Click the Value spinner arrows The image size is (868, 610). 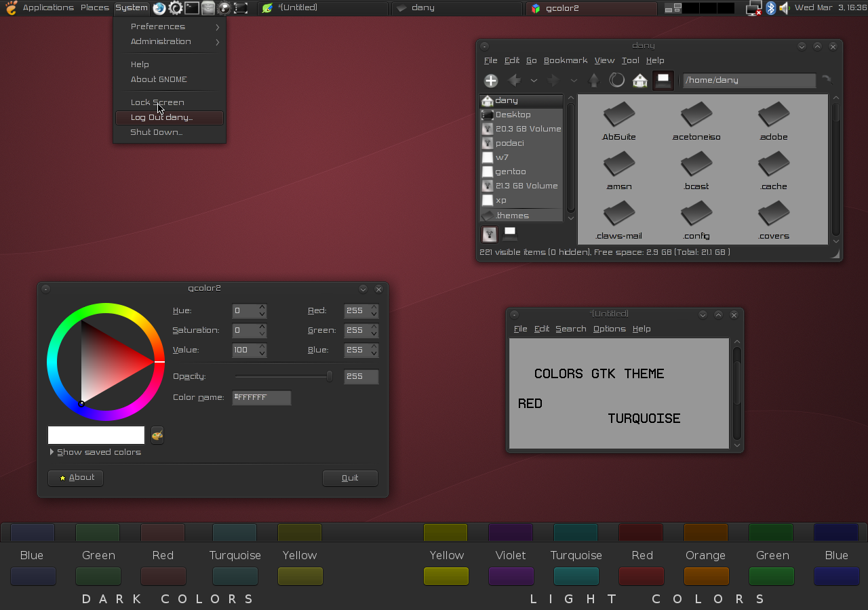click(x=262, y=350)
